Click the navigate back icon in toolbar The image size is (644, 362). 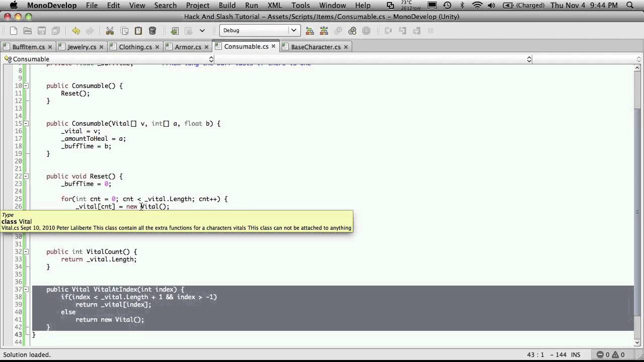pyautogui.click(x=175, y=31)
